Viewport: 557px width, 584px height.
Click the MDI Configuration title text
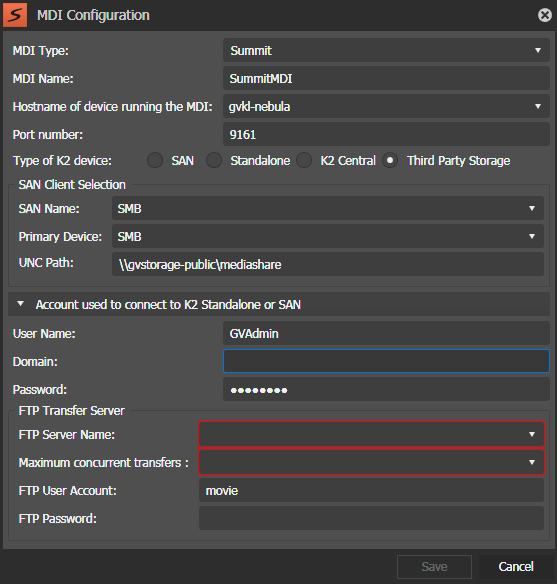(93, 15)
